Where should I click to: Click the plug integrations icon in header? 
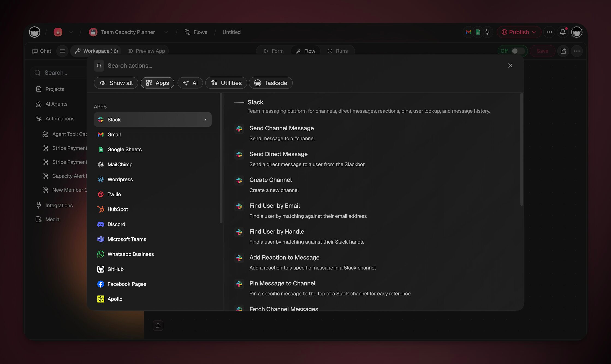(487, 32)
